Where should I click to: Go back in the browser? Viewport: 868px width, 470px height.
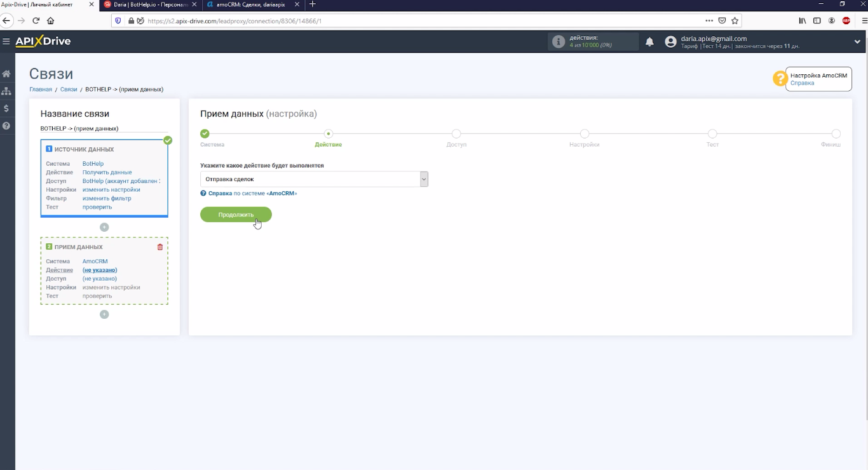7,20
